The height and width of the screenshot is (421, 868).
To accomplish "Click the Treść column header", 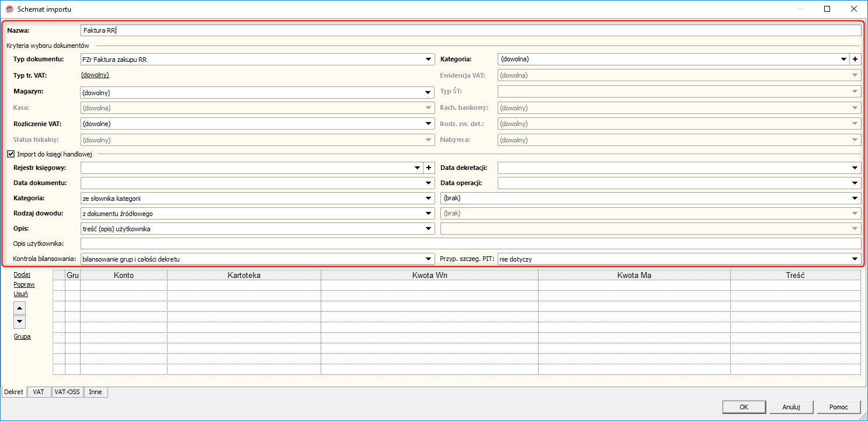I will pyautogui.click(x=796, y=275).
